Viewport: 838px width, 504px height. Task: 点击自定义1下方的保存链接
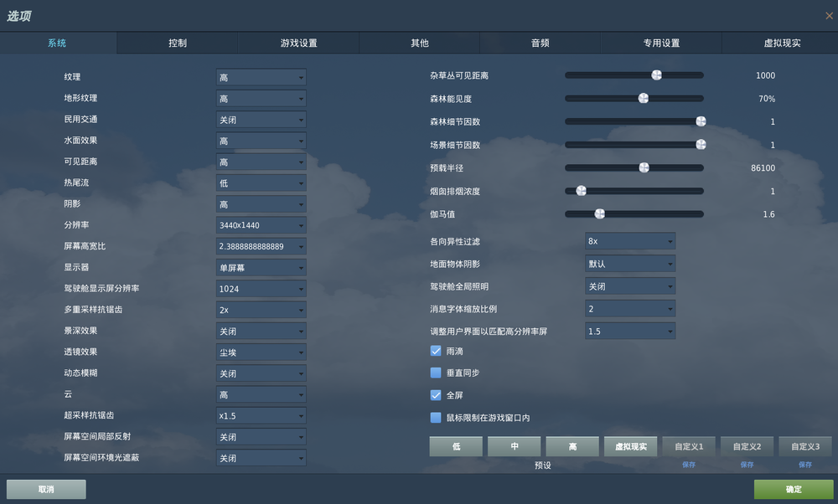click(x=689, y=463)
